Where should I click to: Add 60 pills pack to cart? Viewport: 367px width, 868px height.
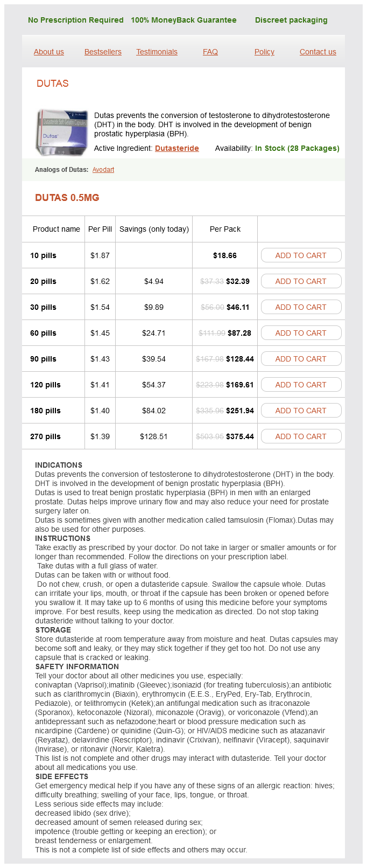click(x=301, y=333)
